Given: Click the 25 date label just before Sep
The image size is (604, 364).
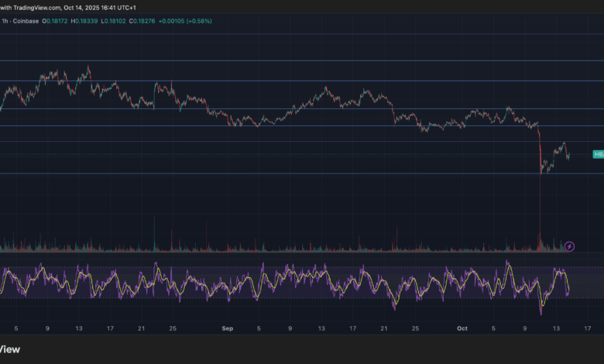Looking at the screenshot, I should click(x=172, y=328).
